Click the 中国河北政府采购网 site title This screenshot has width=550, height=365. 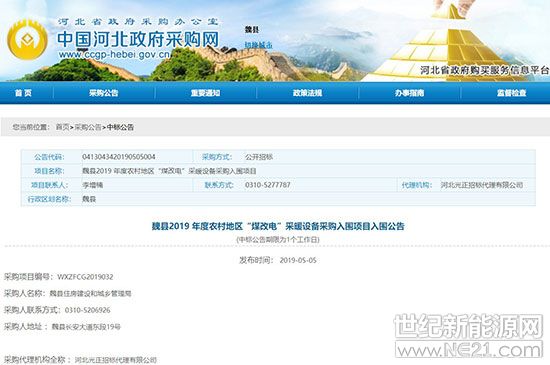coord(138,39)
